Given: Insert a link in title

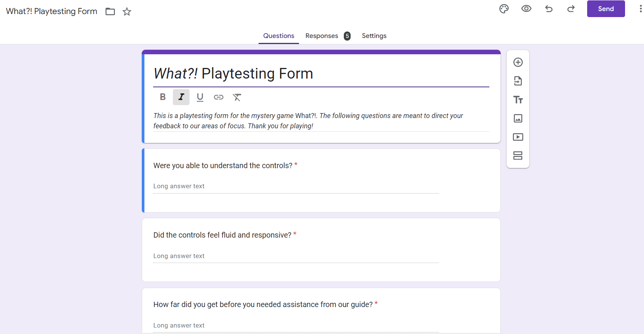Looking at the screenshot, I should 218,97.
